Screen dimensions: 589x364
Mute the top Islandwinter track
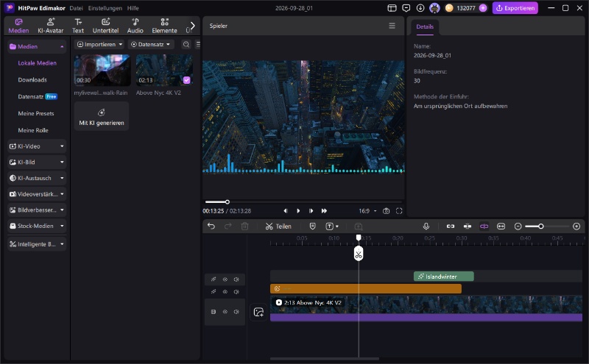click(x=236, y=279)
